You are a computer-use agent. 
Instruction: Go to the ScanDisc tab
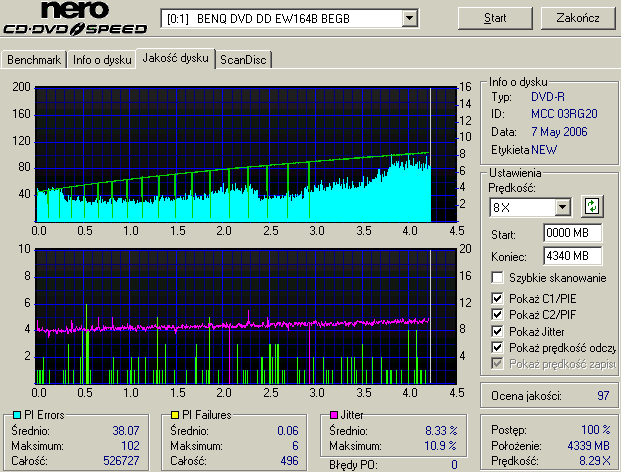coord(243,60)
